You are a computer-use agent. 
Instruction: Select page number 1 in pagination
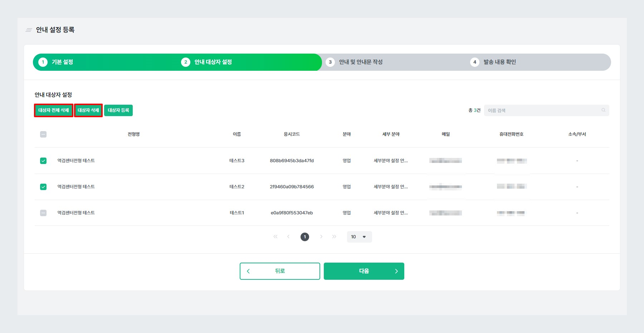pyautogui.click(x=305, y=237)
